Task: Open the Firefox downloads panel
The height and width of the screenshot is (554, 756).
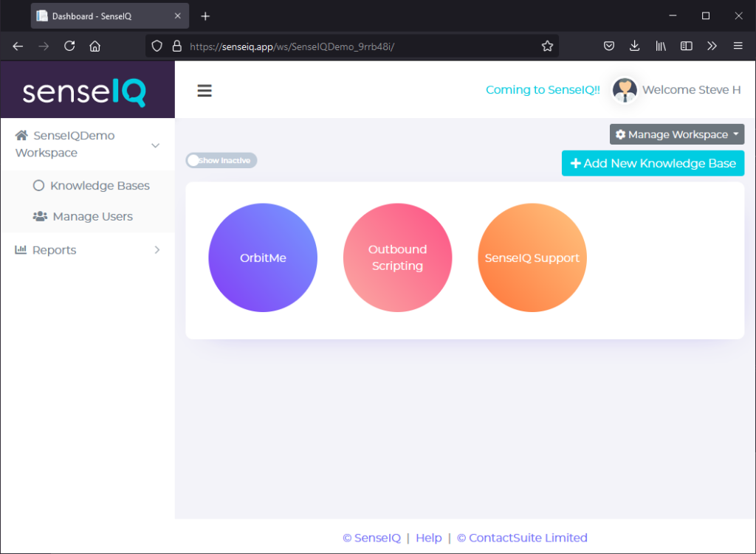Action: pos(634,45)
